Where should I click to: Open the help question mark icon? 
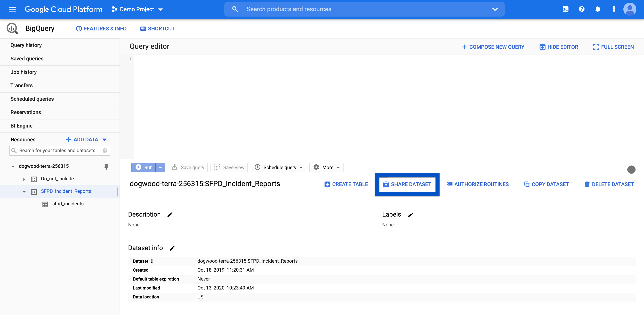point(582,9)
